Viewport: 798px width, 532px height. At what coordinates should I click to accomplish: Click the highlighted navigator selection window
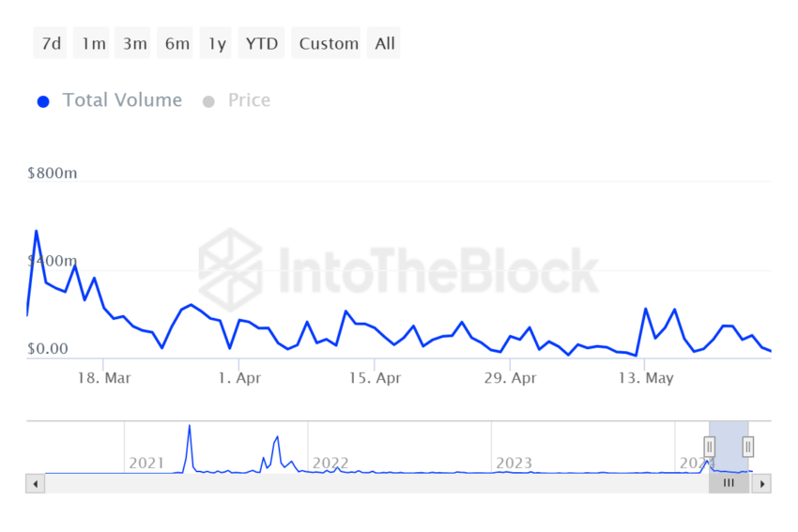pyautogui.click(x=729, y=447)
